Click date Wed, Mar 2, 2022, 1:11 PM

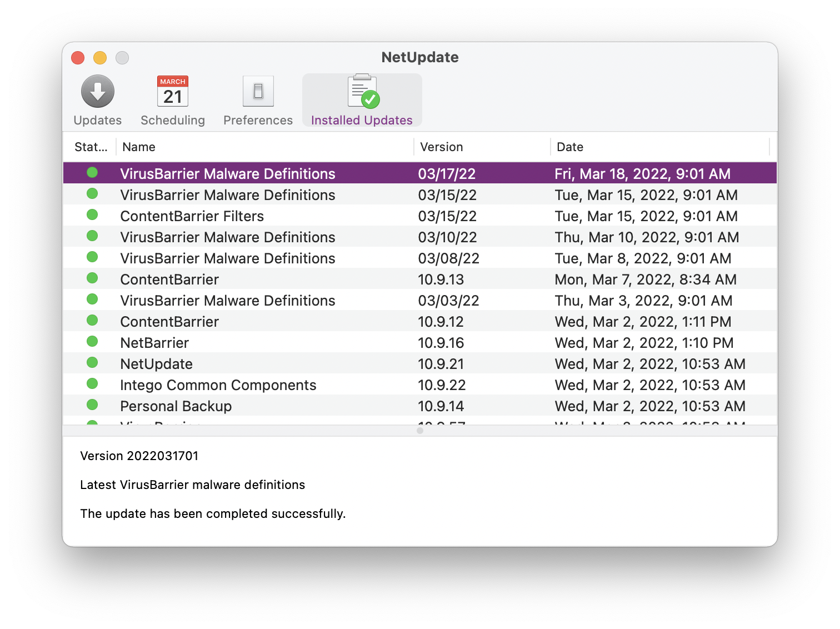(x=643, y=322)
